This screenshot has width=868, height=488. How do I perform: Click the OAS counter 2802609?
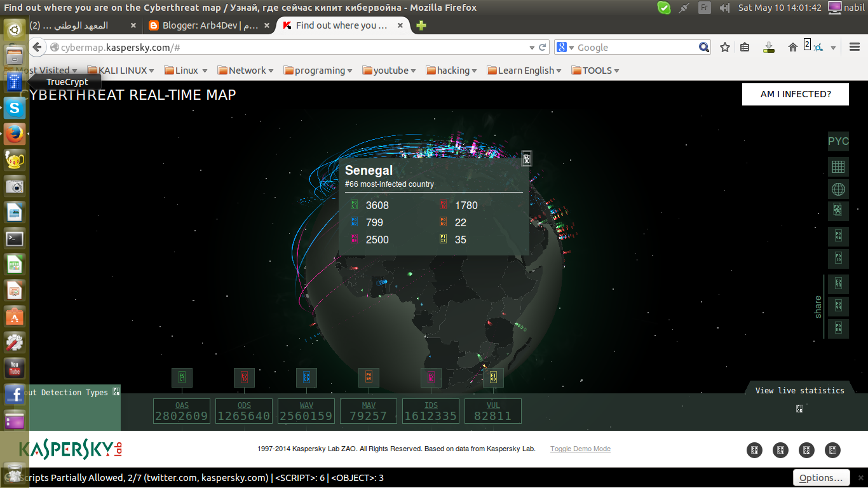pos(182,411)
